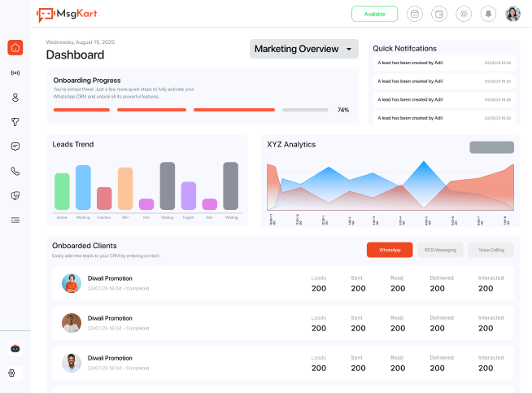Select the RCS Messaging tab
The width and height of the screenshot is (532, 393).
click(x=440, y=250)
